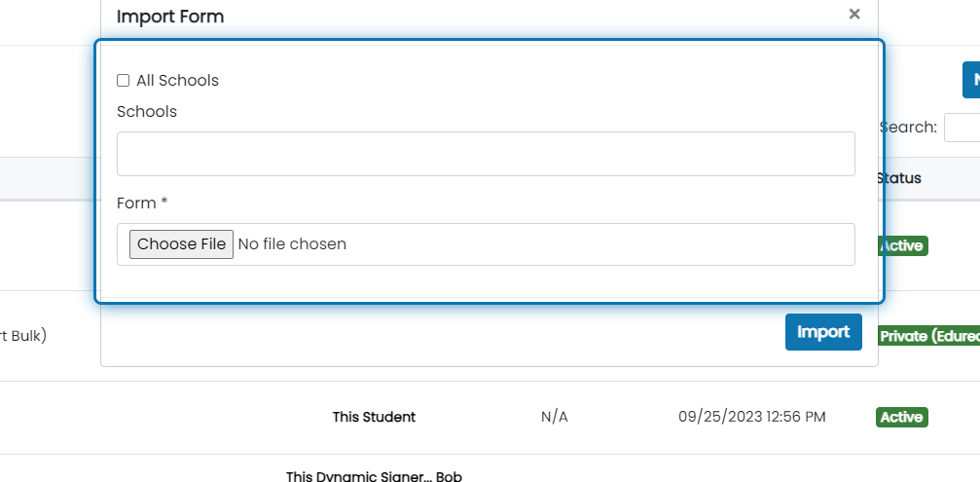This screenshot has width=980, height=482.
Task: Close the Import Form dialog
Action: click(x=854, y=14)
